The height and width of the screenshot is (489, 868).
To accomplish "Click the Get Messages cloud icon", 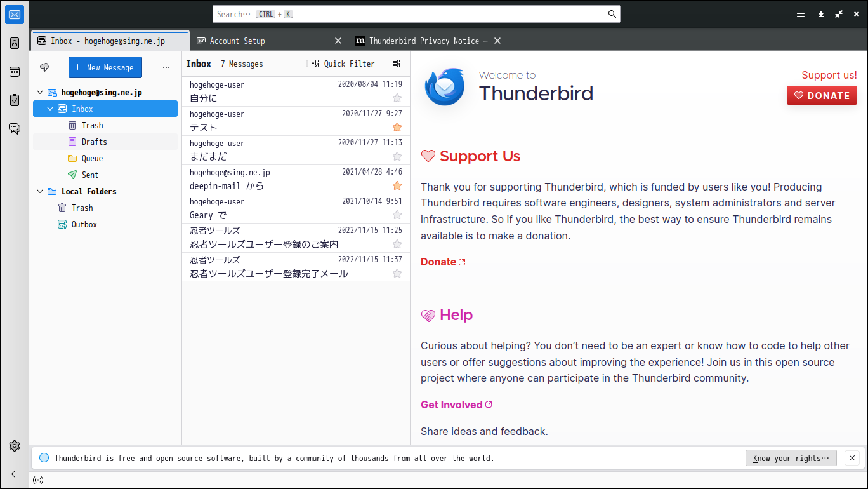I will click(x=44, y=67).
